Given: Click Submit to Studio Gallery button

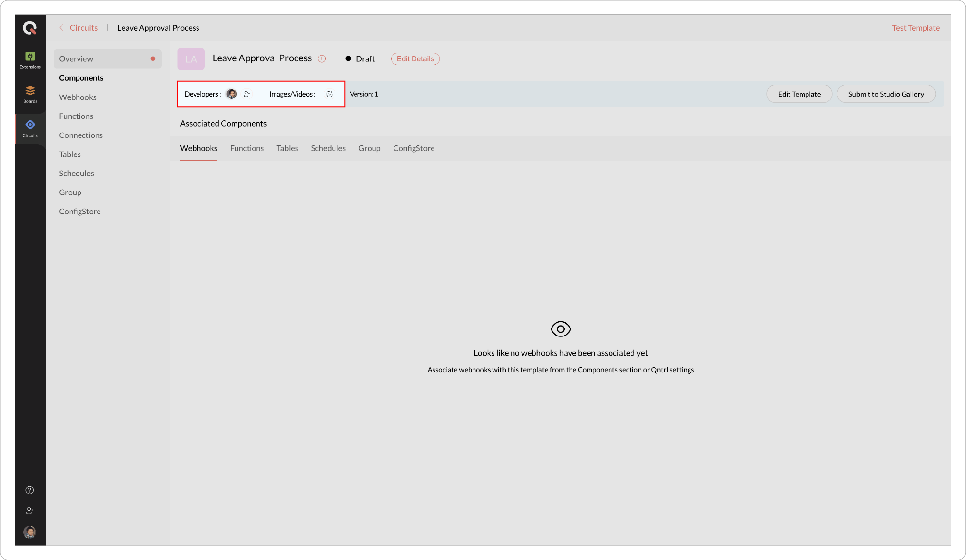Looking at the screenshot, I should pyautogui.click(x=886, y=94).
